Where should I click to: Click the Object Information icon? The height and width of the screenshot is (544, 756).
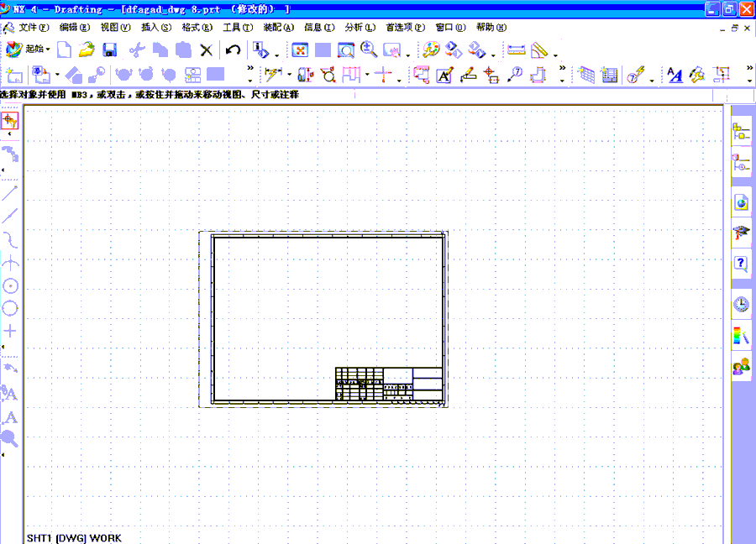pyautogui.click(x=261, y=50)
